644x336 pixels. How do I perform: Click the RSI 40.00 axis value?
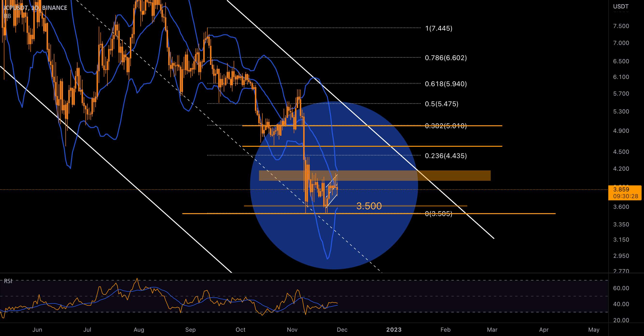621,304
